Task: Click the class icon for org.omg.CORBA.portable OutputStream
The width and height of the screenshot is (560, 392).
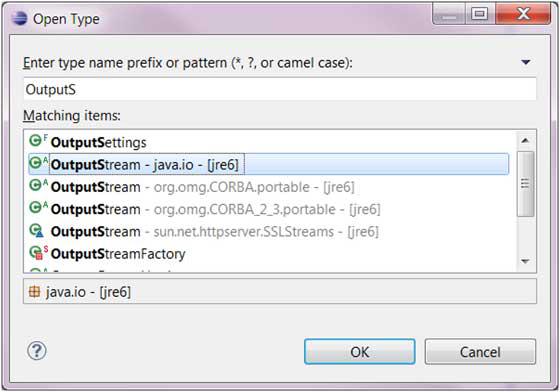Action: coord(38,186)
